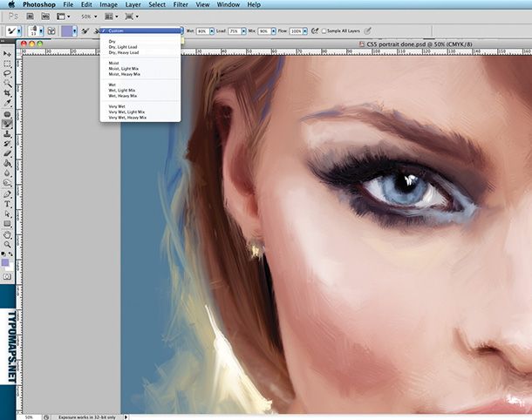Toggle clean brush after each stroke

[96, 31]
